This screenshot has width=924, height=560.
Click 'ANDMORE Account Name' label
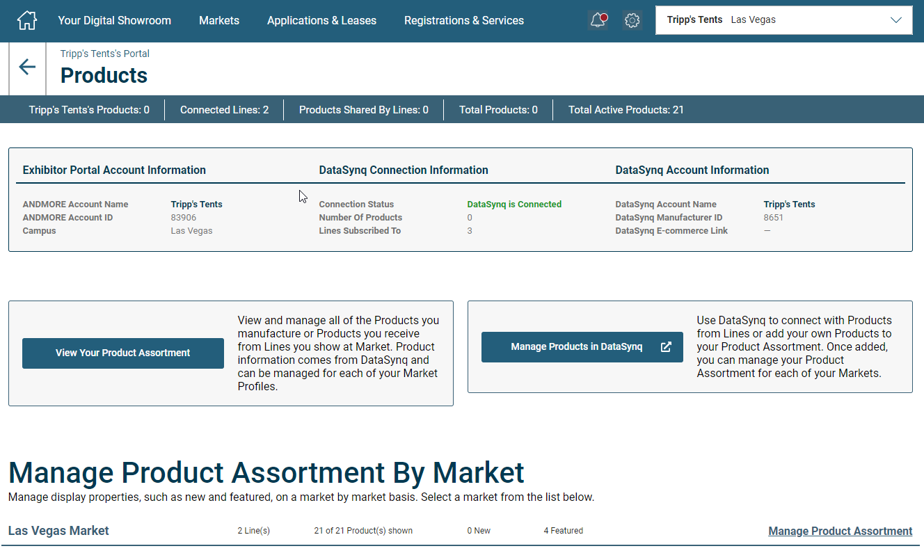pos(76,205)
